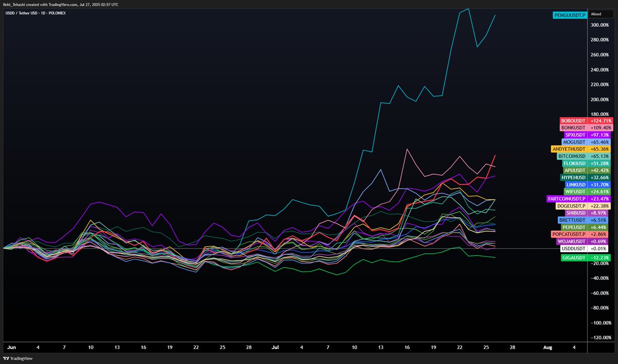618x364 pixels.
Task: Select the BITCOINUSD symbol label
Action: 572,156
